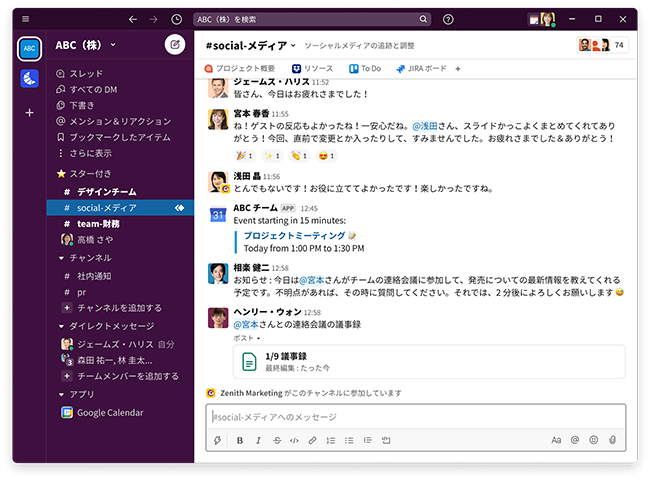Switch to the To Do tab
Image resolution: width=650 pixels, height=480 pixels.
[365, 69]
